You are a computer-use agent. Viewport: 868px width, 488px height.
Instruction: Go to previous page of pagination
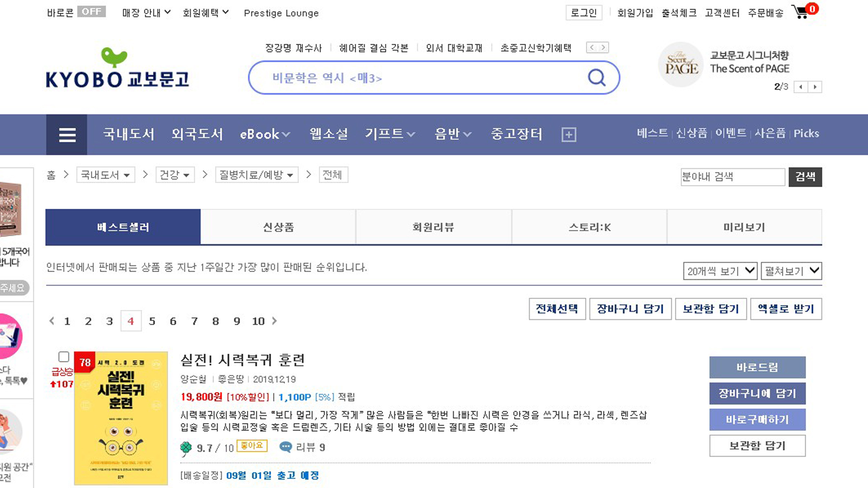(x=52, y=321)
